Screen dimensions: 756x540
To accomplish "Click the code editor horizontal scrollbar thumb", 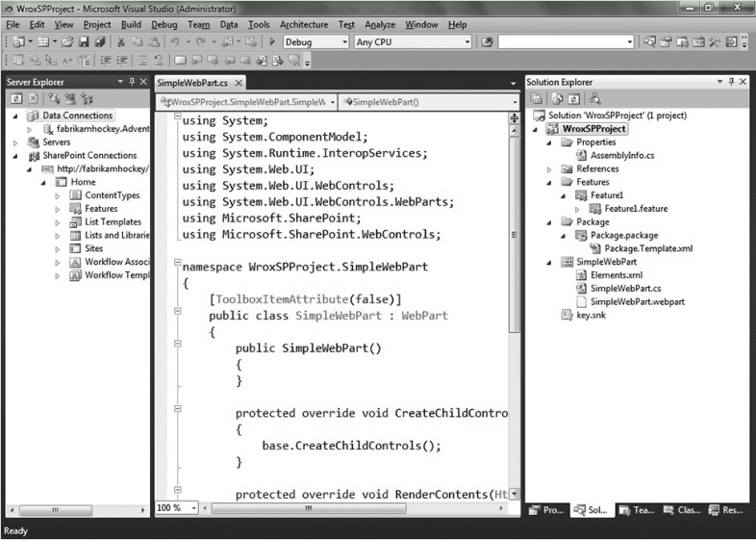I will [308, 508].
